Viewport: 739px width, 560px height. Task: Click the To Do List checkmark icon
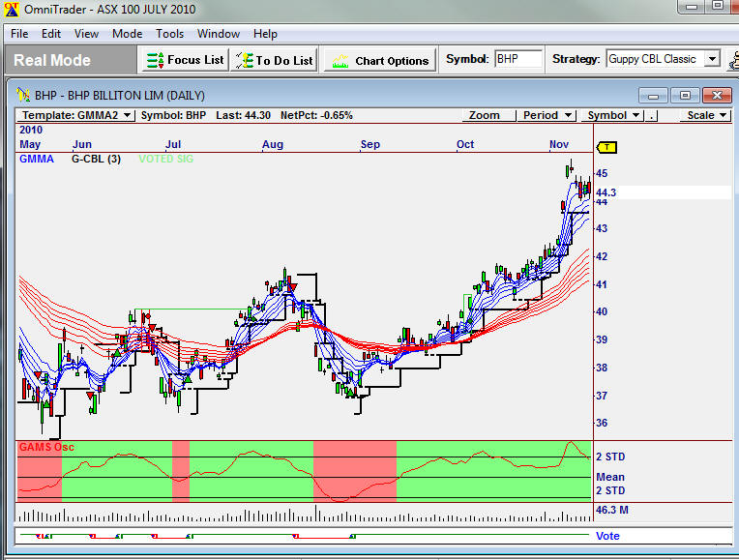tap(244, 60)
